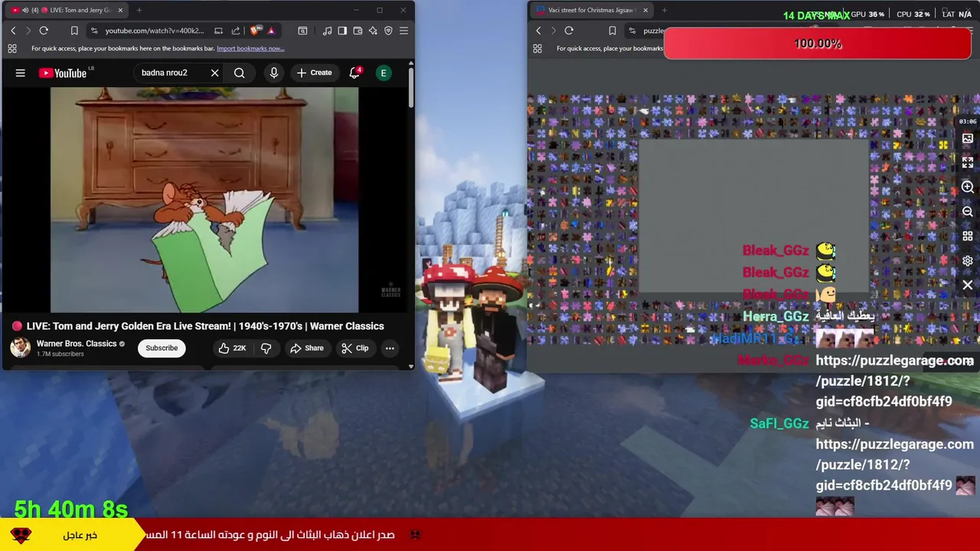This screenshot has width=980, height=551.
Task: Click the Create button on YouTube
Action: (315, 73)
